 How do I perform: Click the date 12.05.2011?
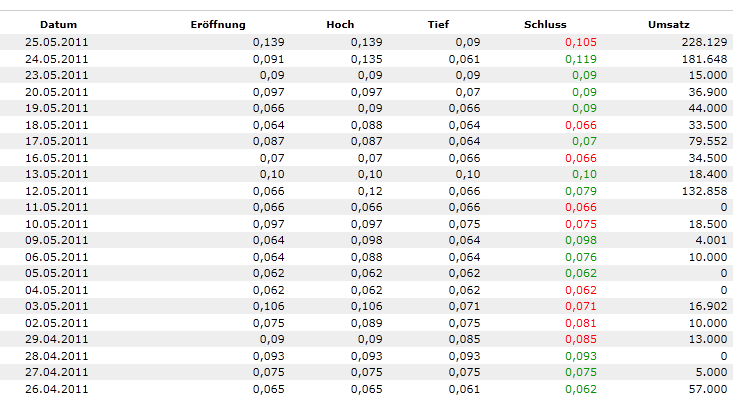tap(58, 191)
